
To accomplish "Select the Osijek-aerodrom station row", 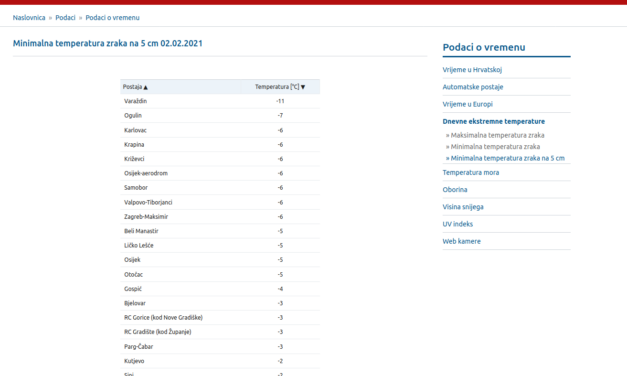I will (x=220, y=173).
